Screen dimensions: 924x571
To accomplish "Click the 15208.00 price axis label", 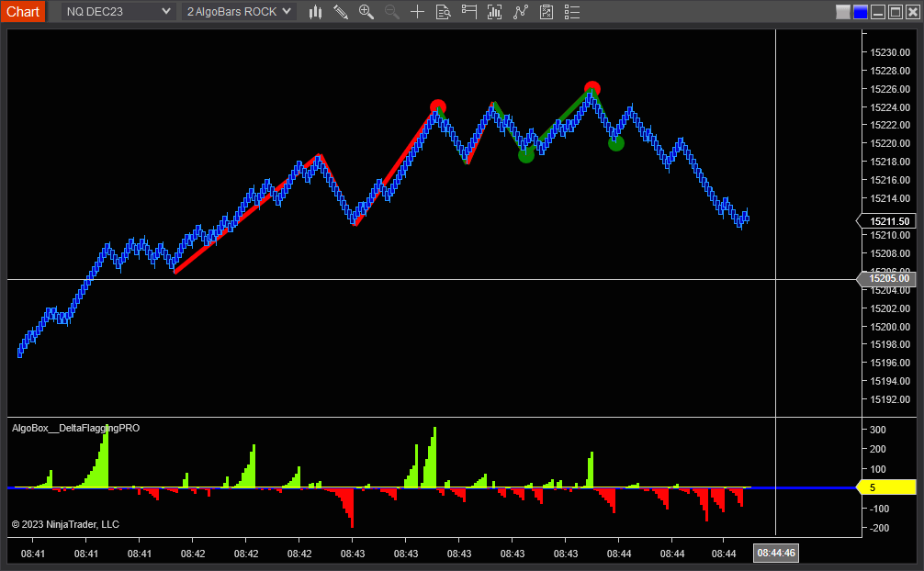I will (890, 253).
